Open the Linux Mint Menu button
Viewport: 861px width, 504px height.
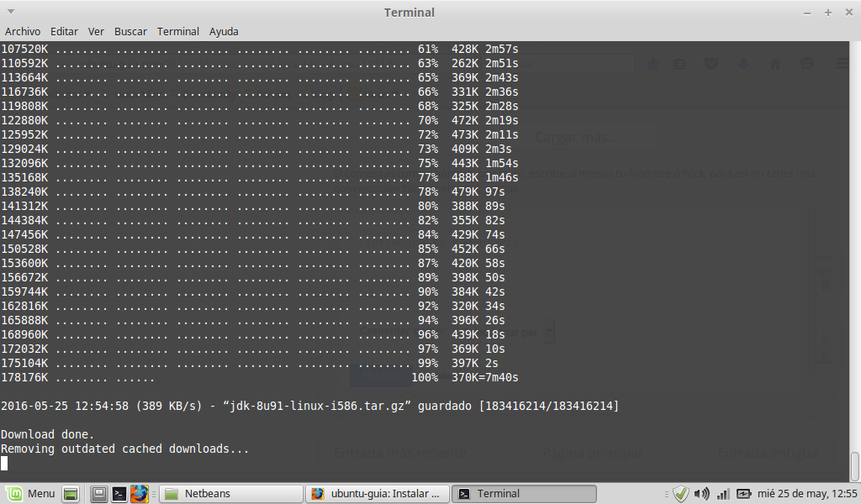point(30,493)
